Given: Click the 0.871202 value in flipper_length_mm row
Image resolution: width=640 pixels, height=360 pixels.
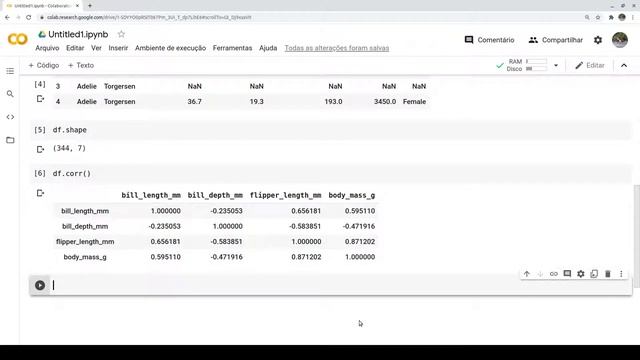Looking at the screenshot, I should coord(360,242).
